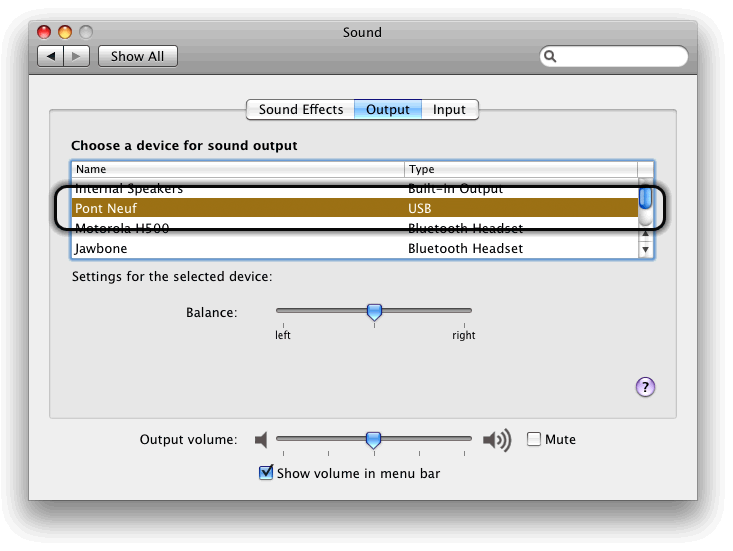Switch to the Input tab
The width and height of the screenshot is (733, 551).
tap(449, 110)
